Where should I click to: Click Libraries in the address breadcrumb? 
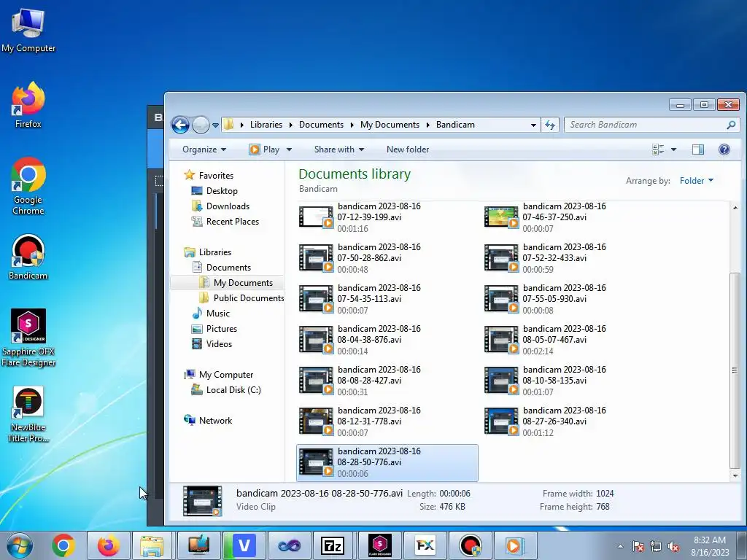point(266,125)
